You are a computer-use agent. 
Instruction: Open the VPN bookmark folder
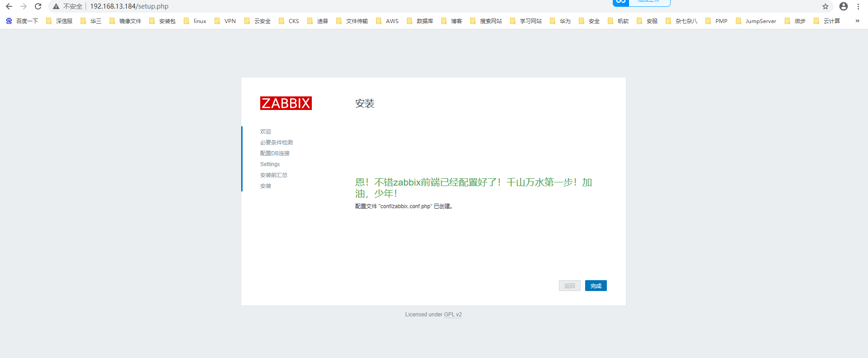click(x=225, y=21)
